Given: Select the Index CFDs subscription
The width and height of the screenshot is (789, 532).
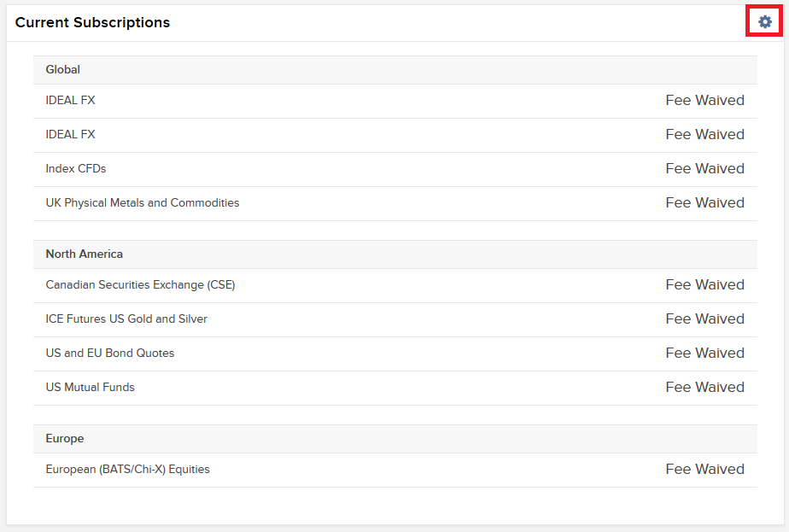Looking at the screenshot, I should point(76,169).
